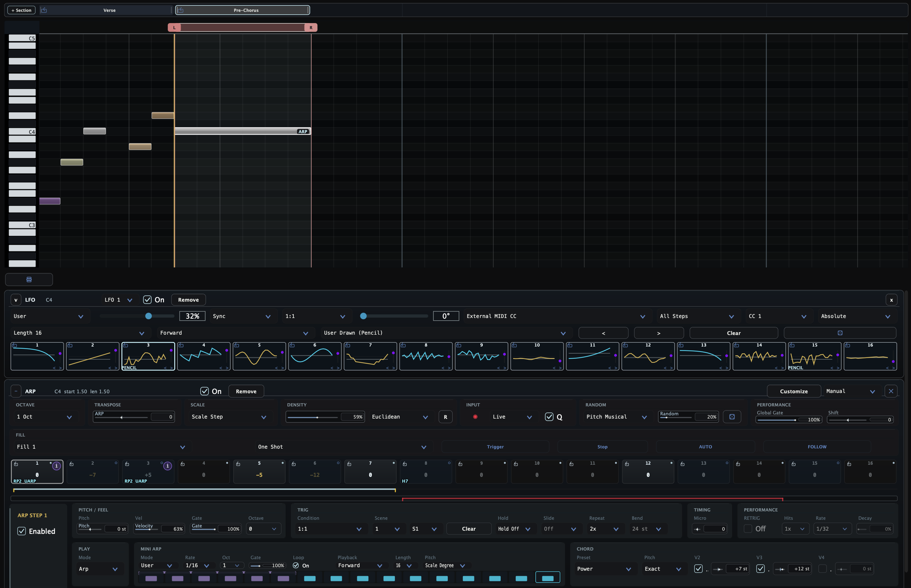Click the record dot in INPUT section
Image resolution: width=911 pixels, height=588 pixels.
pos(475,417)
